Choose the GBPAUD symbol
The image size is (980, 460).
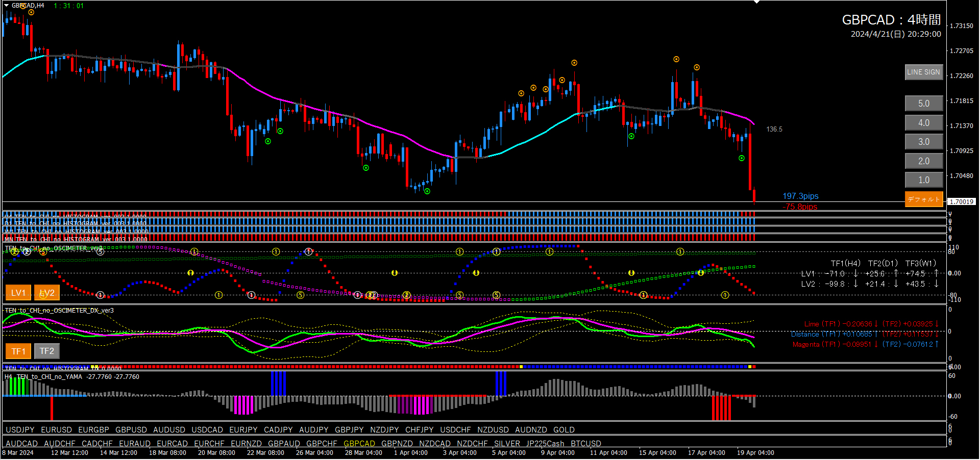[x=284, y=444]
